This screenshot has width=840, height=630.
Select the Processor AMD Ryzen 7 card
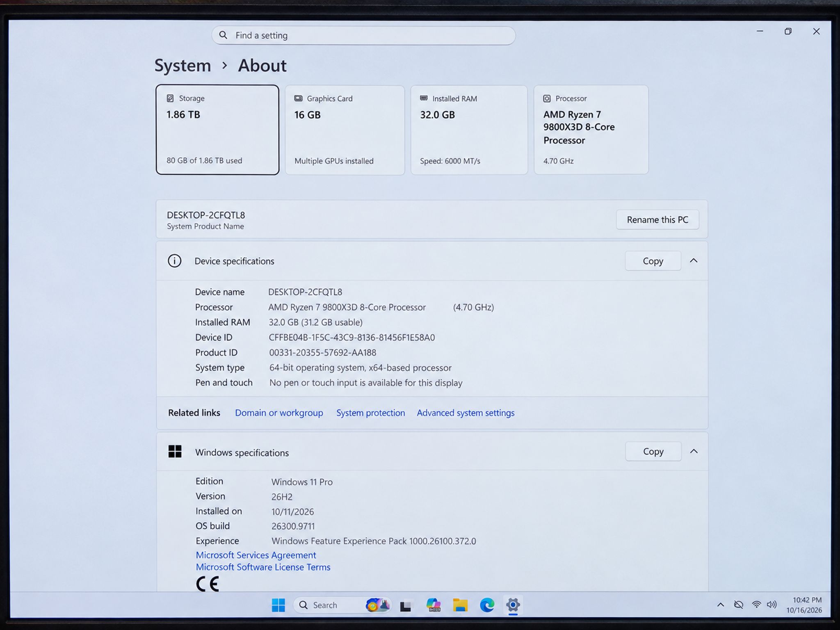click(x=591, y=130)
